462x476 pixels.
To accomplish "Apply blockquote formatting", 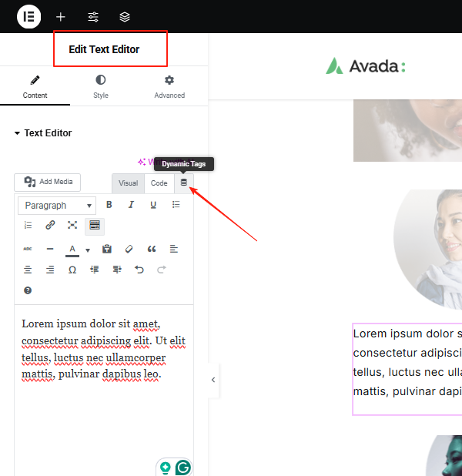I will 152,249.
